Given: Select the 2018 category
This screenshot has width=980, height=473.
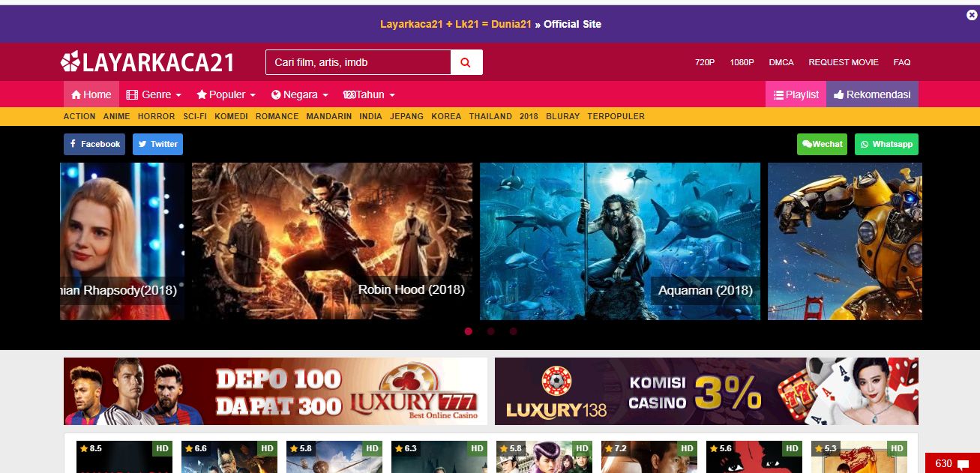Looking at the screenshot, I should (529, 116).
